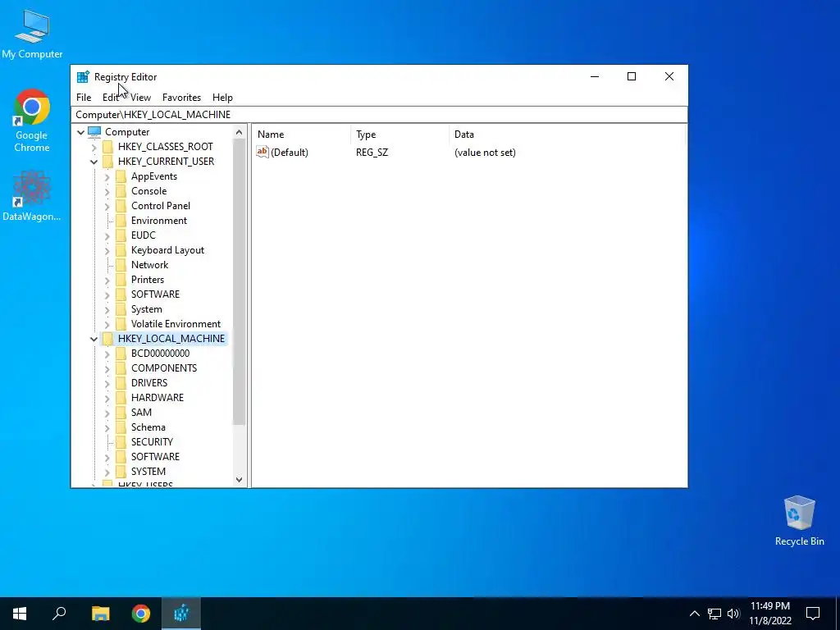Sort values by Data column header
Screen dimensions: 840x630
(x=567, y=135)
